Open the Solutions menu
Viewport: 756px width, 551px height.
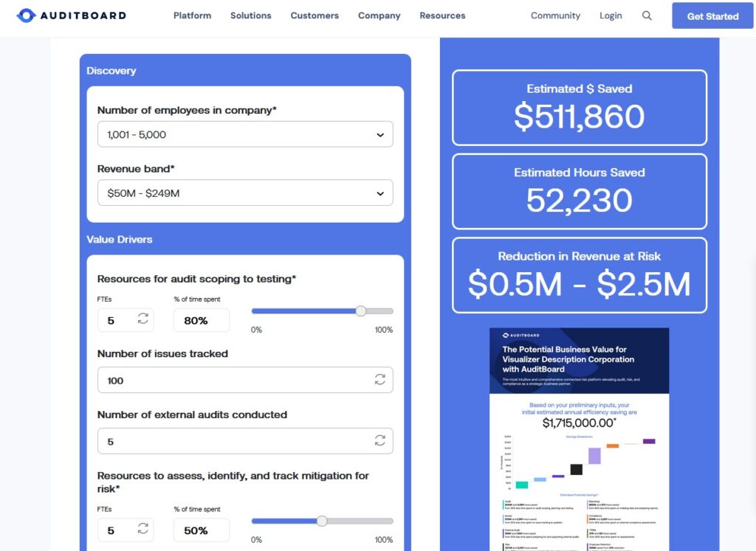coord(251,15)
